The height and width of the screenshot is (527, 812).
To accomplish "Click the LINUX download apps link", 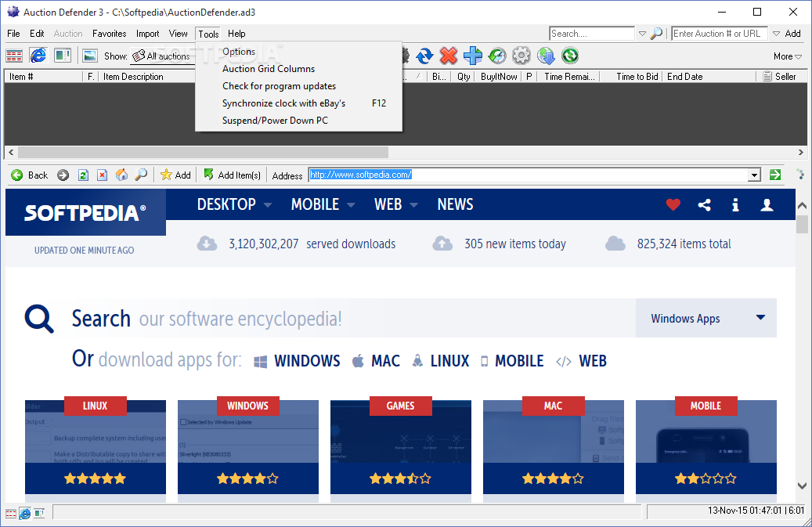I will click(441, 361).
